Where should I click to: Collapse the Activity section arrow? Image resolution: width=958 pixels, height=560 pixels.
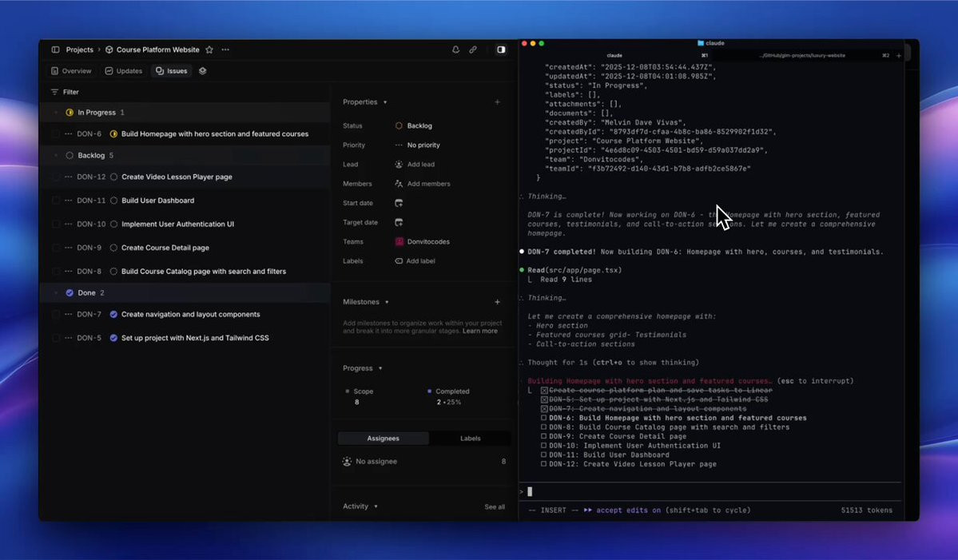click(376, 506)
